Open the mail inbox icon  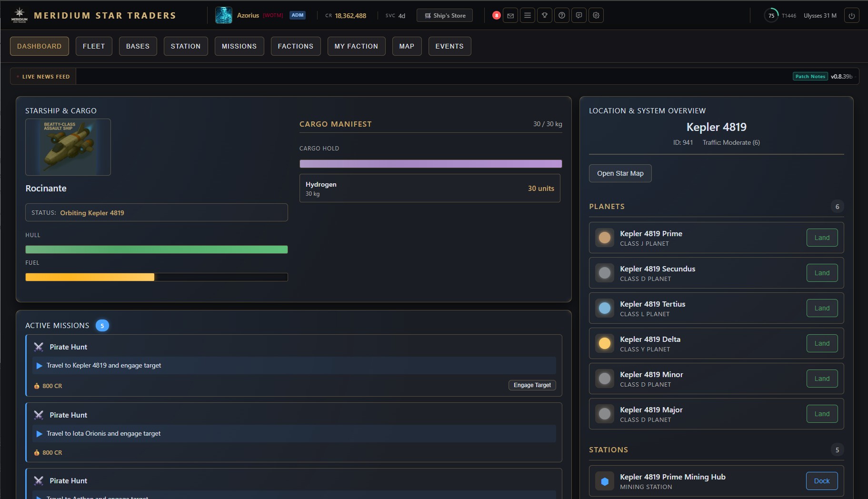pos(510,15)
